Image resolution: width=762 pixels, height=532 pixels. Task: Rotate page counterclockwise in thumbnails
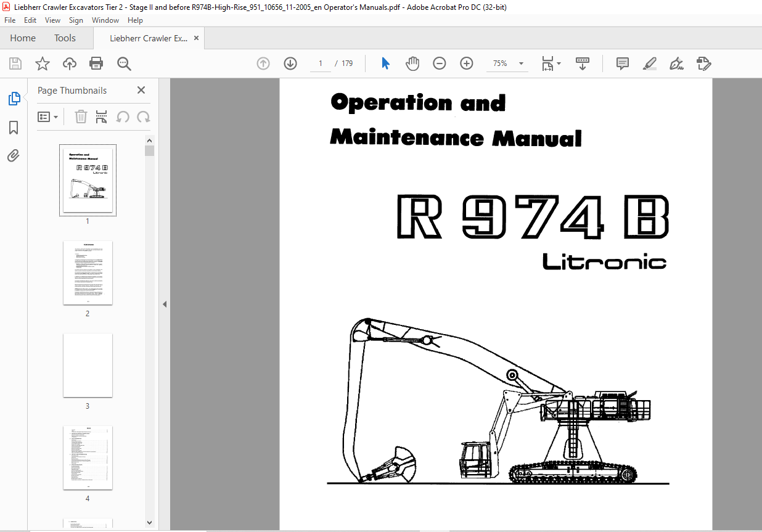click(123, 117)
